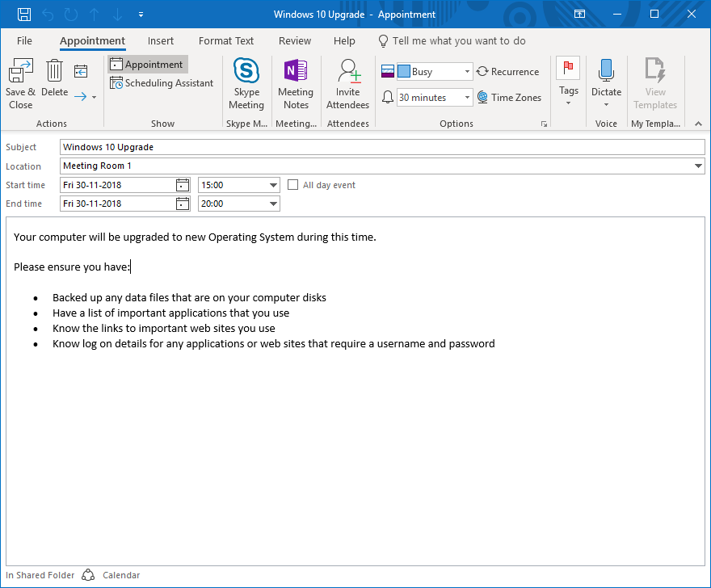Viewport: 711px width, 588px height.
Task: Start Dictate using the microphone icon
Action: (x=606, y=71)
